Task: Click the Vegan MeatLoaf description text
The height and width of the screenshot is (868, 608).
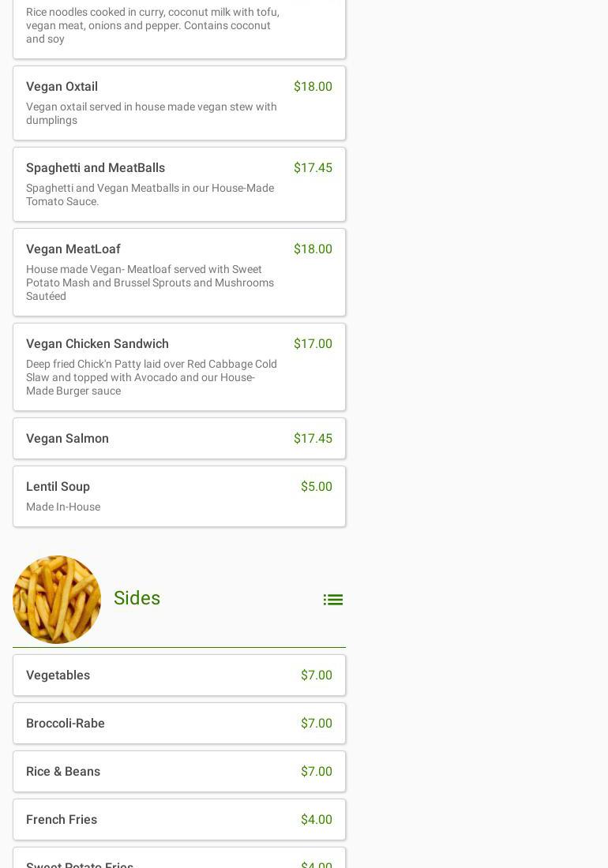Action: pyautogui.click(x=150, y=282)
